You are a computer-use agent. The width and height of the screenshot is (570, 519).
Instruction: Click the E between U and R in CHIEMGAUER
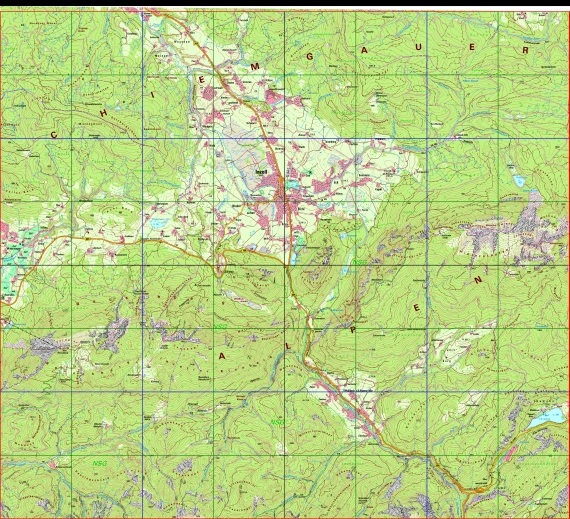(x=472, y=47)
